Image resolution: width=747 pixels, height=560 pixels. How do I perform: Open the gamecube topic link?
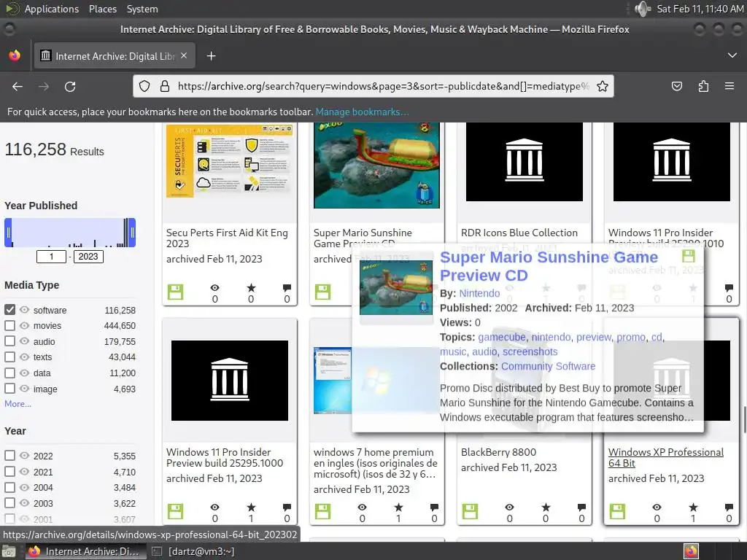(x=502, y=337)
